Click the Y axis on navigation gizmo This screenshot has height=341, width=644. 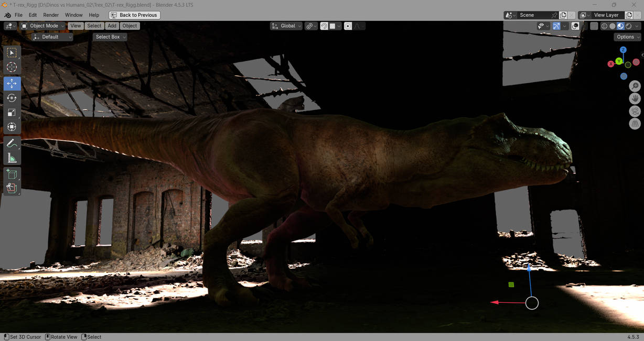coord(619,61)
